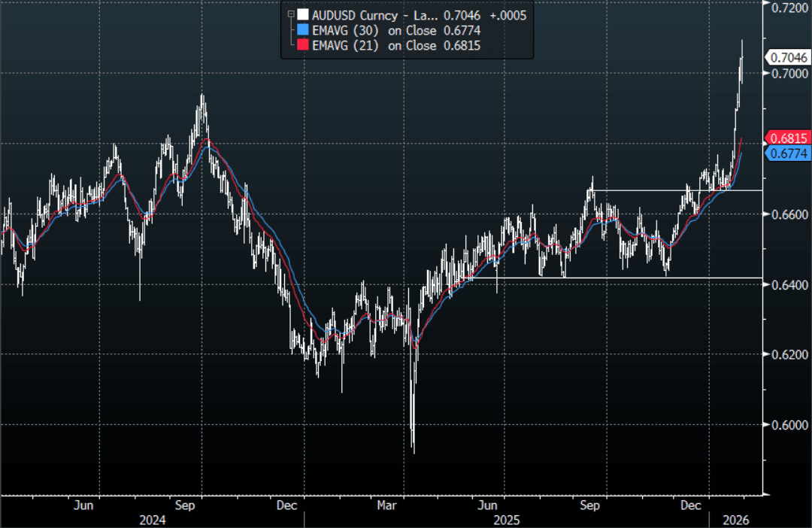This screenshot has height=528, width=812.
Task: Click the blue EMAVG (30) color swatch
Action: tap(303, 30)
